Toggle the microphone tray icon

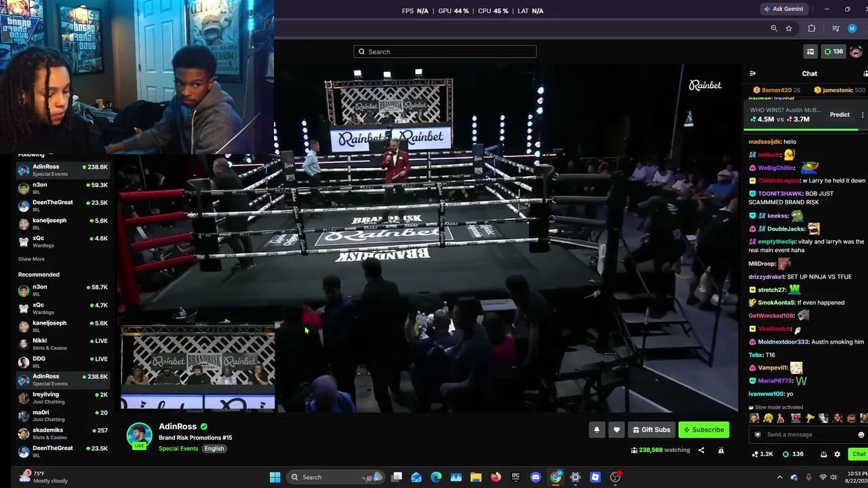click(x=808, y=477)
